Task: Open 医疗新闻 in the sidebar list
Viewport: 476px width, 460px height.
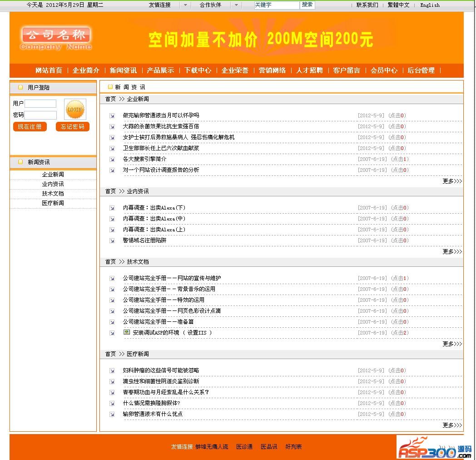Action: [53, 203]
